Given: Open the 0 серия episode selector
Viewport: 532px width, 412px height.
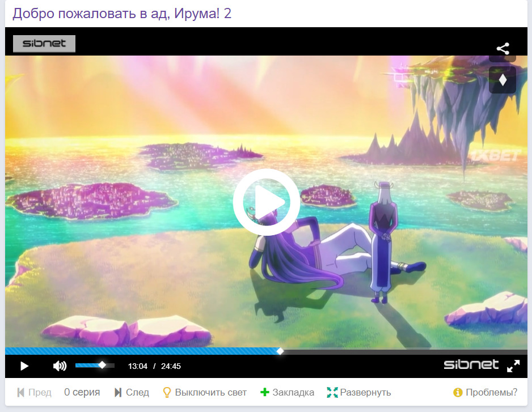Looking at the screenshot, I should [x=82, y=392].
